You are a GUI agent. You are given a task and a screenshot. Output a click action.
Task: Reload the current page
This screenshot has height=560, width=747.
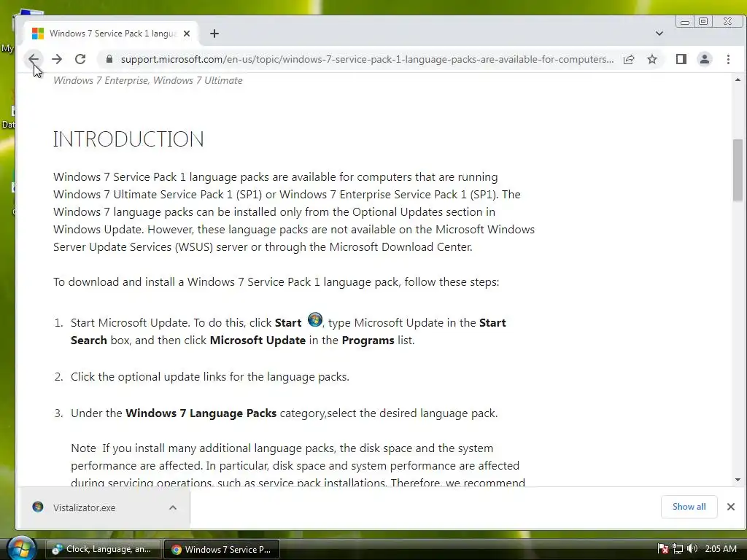point(80,59)
